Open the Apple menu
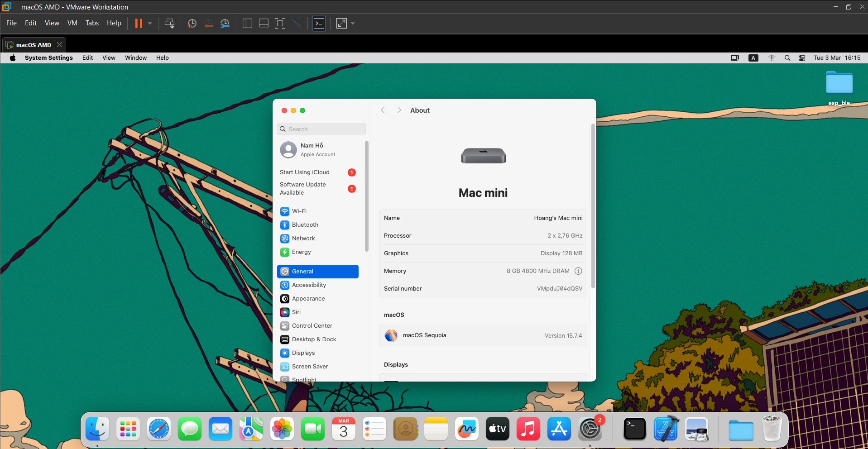This screenshot has width=868, height=449. click(x=13, y=58)
